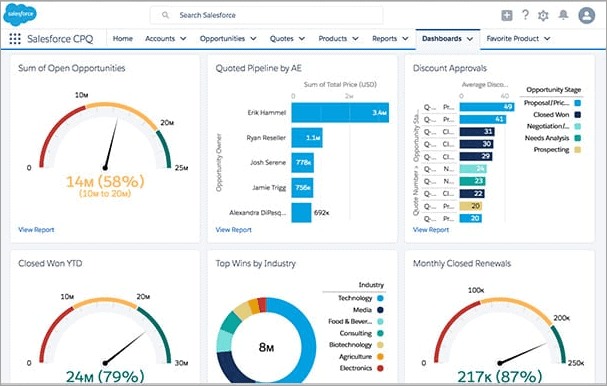
Task: Open the Accounts tab
Action: (x=160, y=39)
